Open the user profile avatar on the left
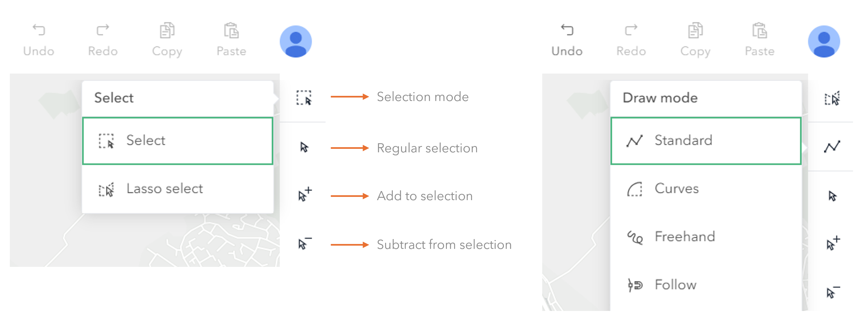 pos(295,41)
